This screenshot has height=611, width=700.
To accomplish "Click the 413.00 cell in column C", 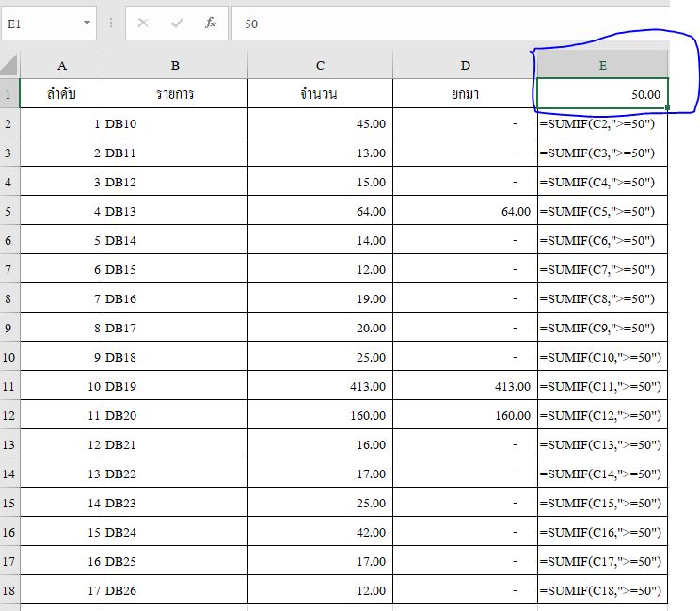I will pyautogui.click(x=320, y=386).
